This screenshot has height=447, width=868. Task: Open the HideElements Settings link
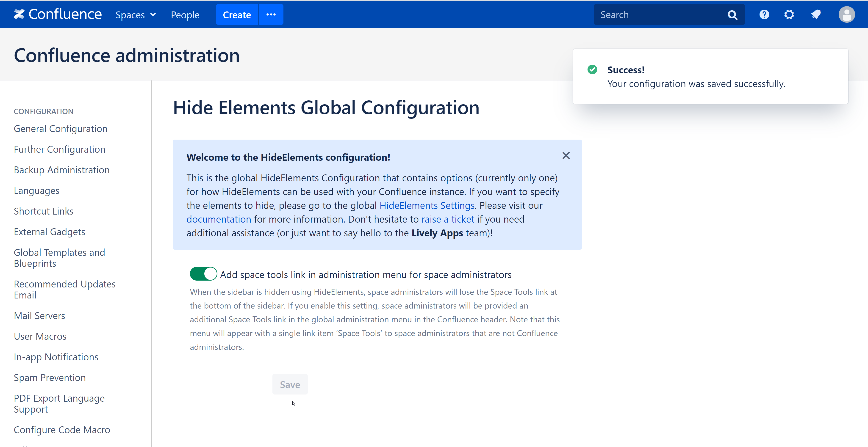pyautogui.click(x=427, y=205)
